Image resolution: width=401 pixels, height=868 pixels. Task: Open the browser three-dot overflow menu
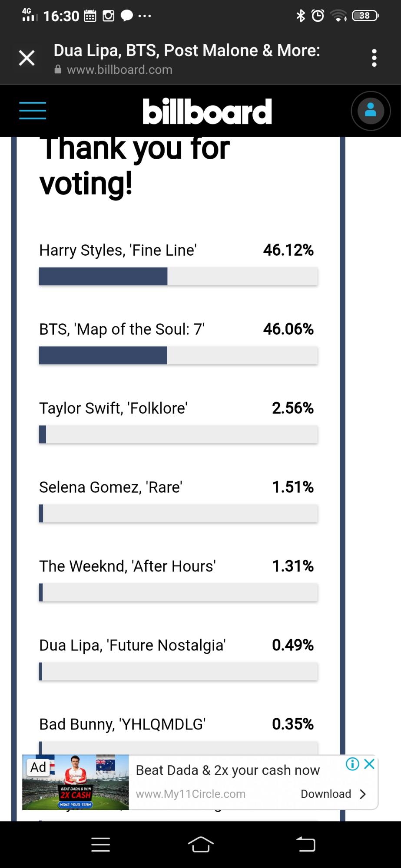[374, 58]
